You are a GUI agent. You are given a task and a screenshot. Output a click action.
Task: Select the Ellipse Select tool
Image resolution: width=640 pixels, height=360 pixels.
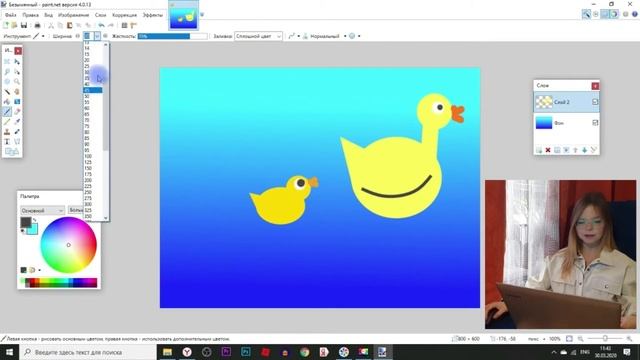pos(7,82)
